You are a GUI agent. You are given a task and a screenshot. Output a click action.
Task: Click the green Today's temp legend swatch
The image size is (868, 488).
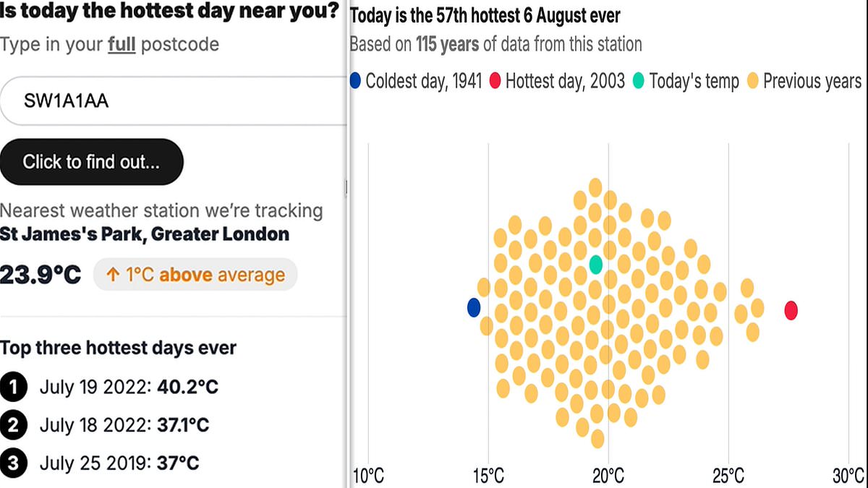coord(639,80)
